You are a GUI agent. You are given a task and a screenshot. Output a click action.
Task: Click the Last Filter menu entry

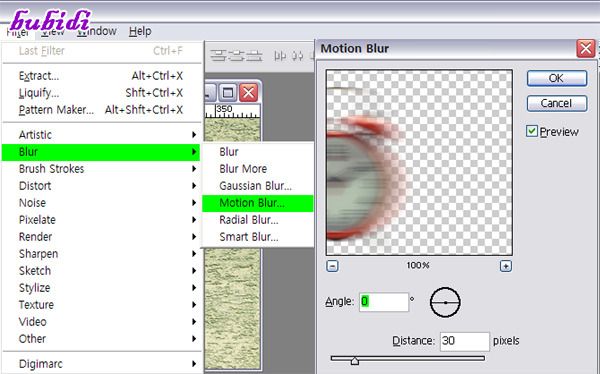point(101,51)
